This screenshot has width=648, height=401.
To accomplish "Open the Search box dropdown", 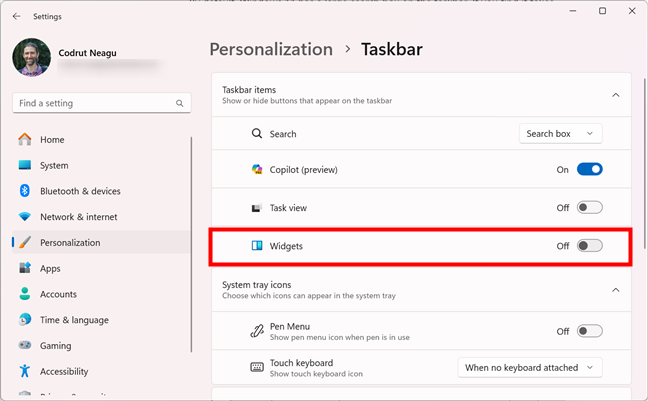I will 560,134.
